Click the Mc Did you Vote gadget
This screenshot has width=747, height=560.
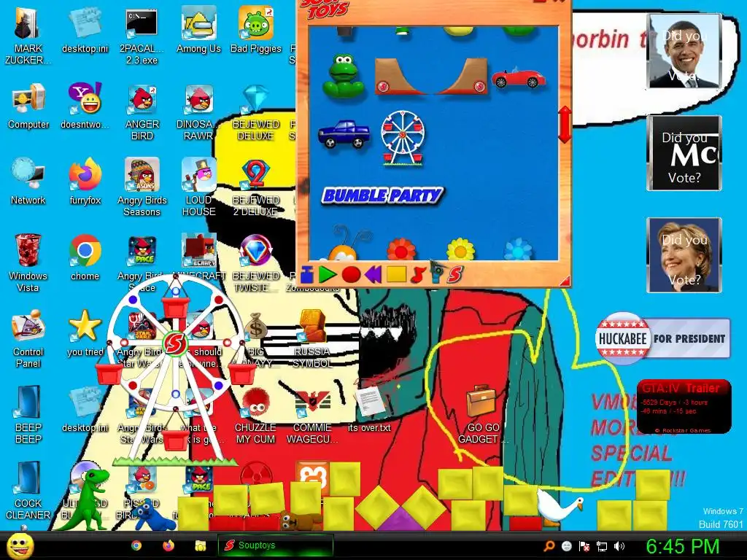(x=684, y=153)
